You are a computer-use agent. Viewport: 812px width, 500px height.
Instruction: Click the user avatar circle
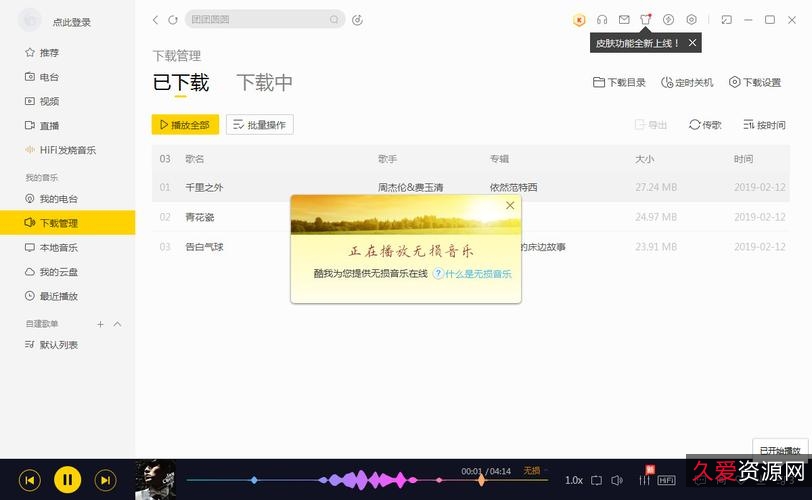coord(30,20)
